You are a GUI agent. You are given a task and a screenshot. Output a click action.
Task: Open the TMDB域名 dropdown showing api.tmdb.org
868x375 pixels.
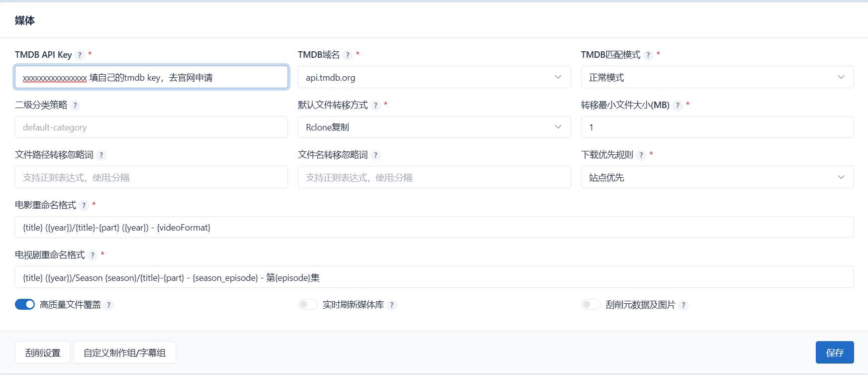434,77
